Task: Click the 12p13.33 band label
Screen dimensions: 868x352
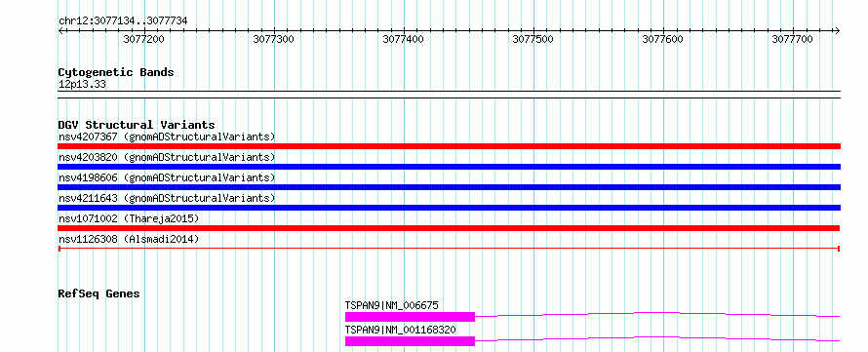Action: click(x=82, y=85)
